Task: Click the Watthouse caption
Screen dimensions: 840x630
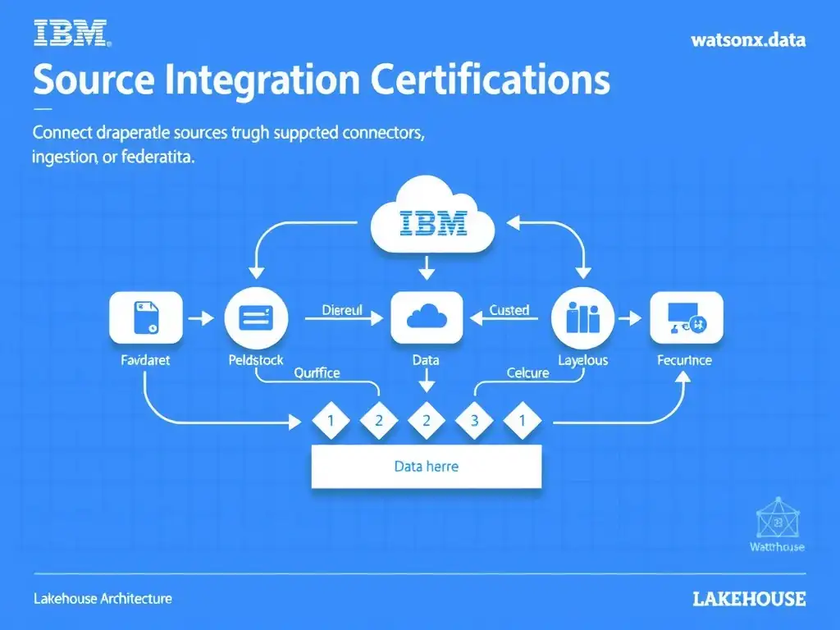Action: point(778,547)
